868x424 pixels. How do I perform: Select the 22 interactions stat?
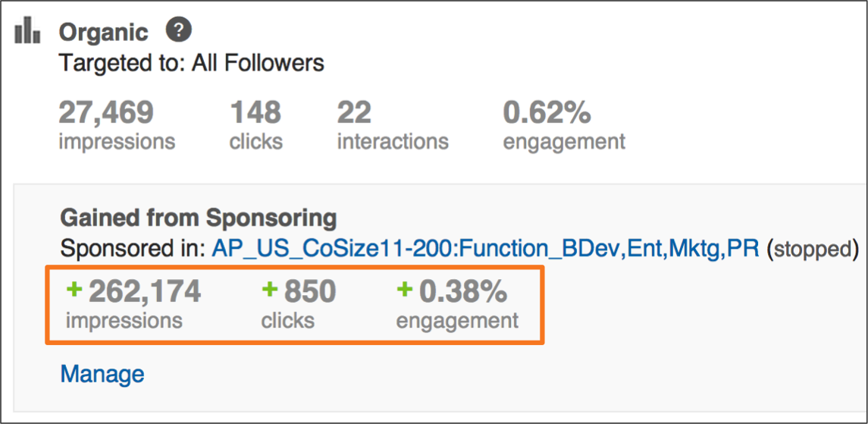pyautogui.click(x=354, y=113)
